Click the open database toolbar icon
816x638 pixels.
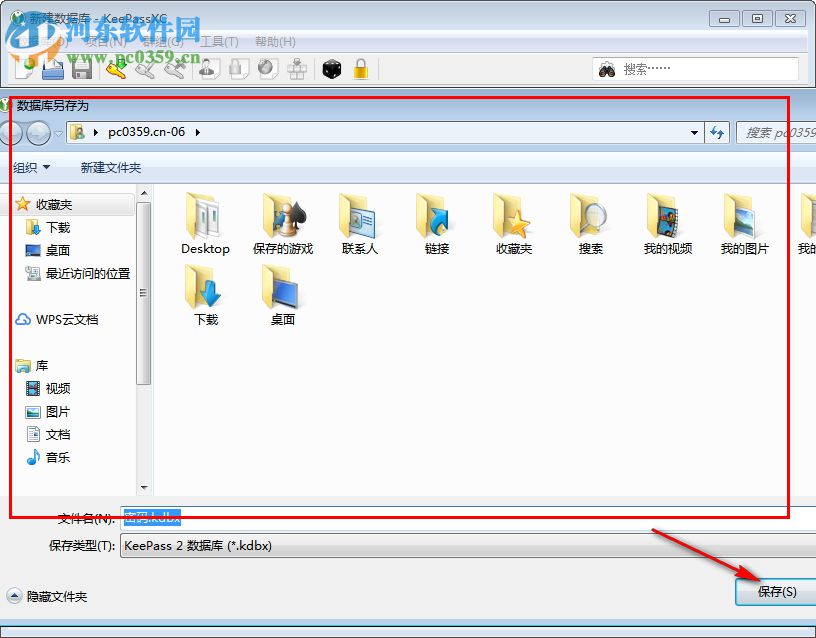click(x=53, y=69)
